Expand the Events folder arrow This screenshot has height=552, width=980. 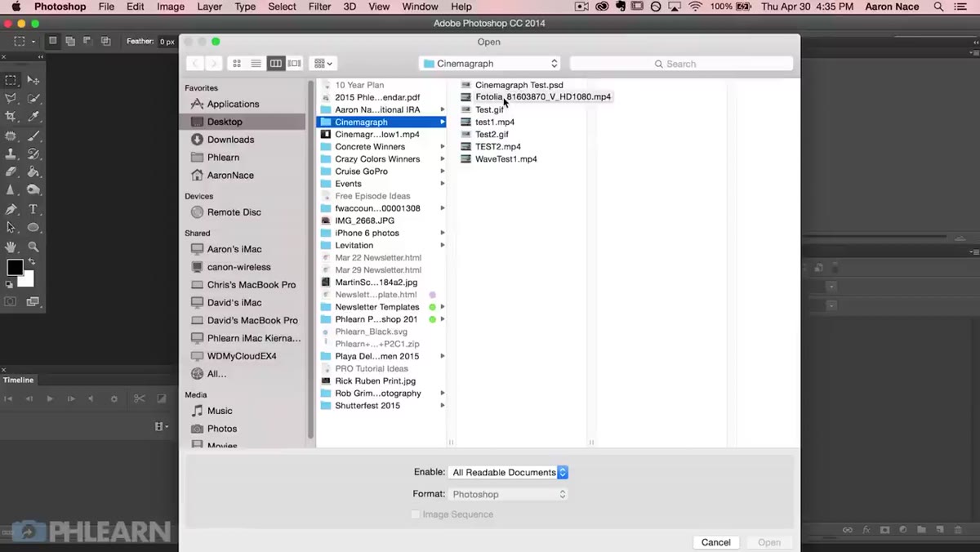(x=443, y=184)
